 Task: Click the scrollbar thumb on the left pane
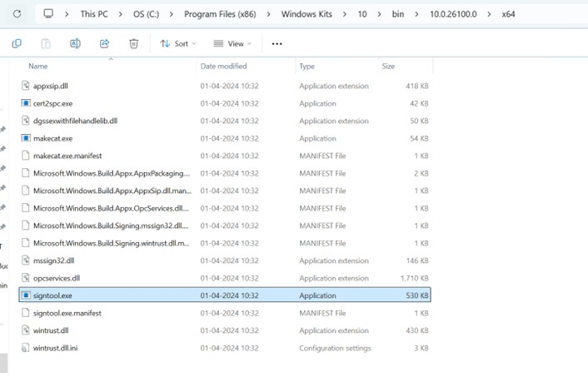click(3, 362)
